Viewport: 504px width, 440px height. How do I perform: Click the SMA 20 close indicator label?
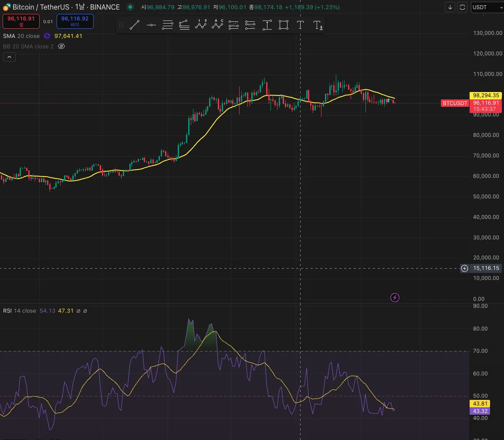point(21,36)
